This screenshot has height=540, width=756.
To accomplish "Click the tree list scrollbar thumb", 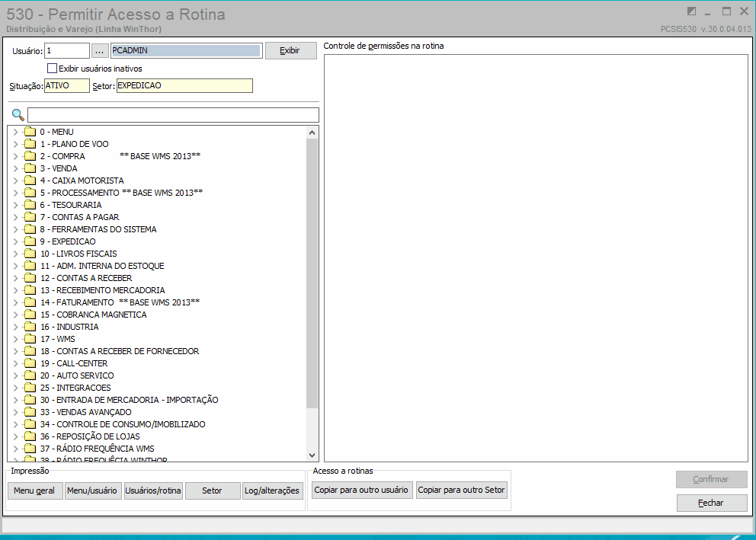I will click(312, 273).
